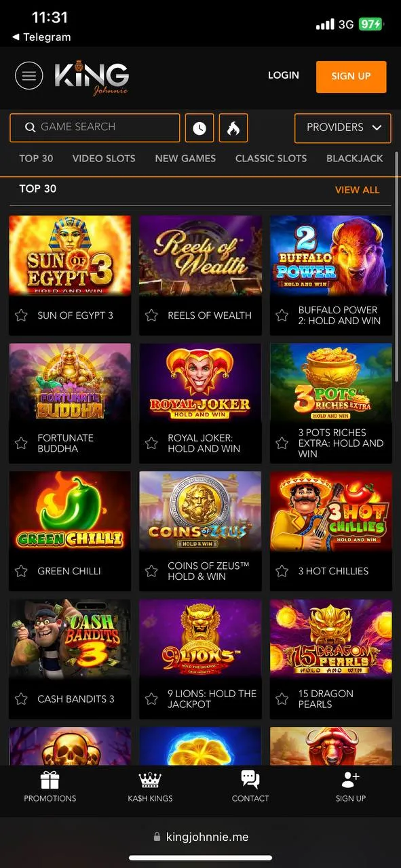Favorite Reels of Wealth star
Image resolution: width=401 pixels, height=868 pixels.
point(151,315)
